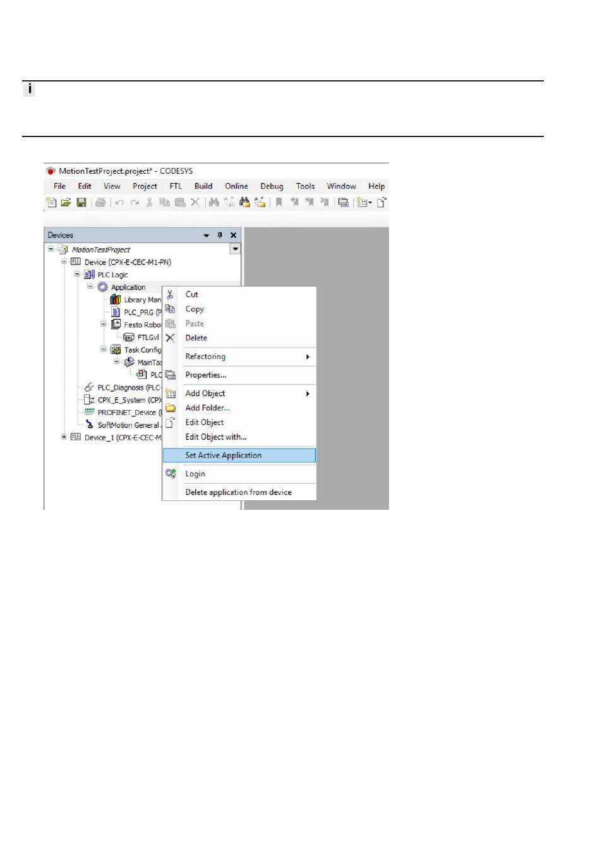Viewport: 600px width, 868px height.
Task: Open the Refactoring submenu
Action: [x=239, y=357]
